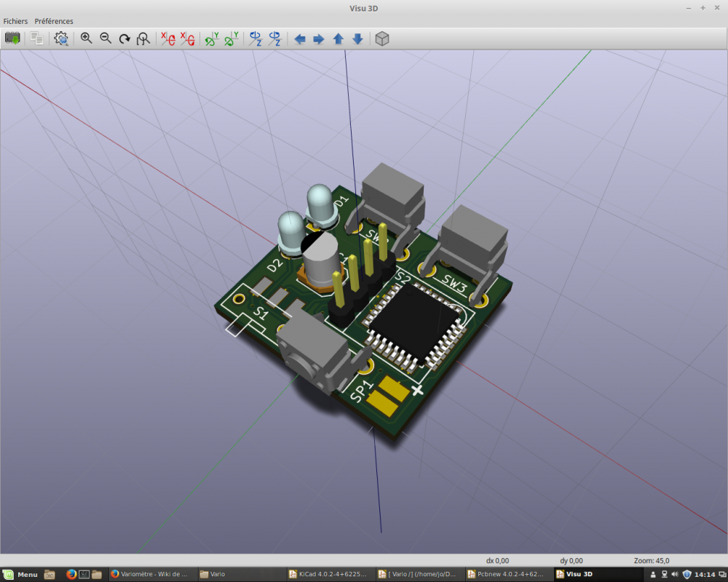Rotate Y clockwise
The image size is (728, 582).
tap(212, 39)
